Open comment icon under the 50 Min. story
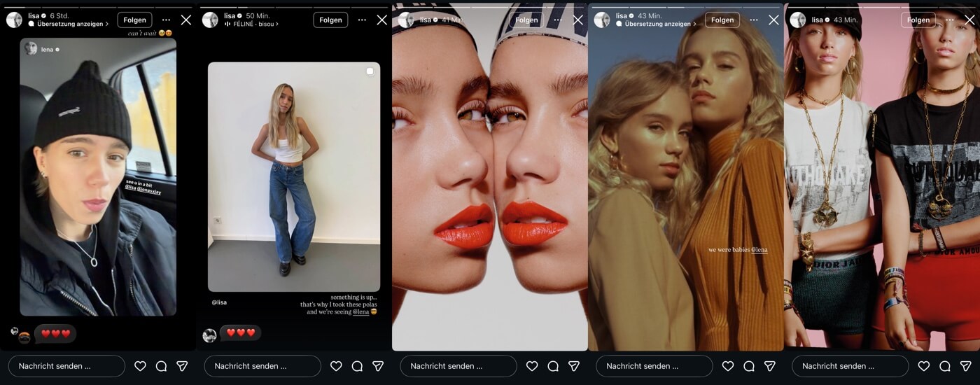This screenshot has width=980, height=385. coord(357,366)
